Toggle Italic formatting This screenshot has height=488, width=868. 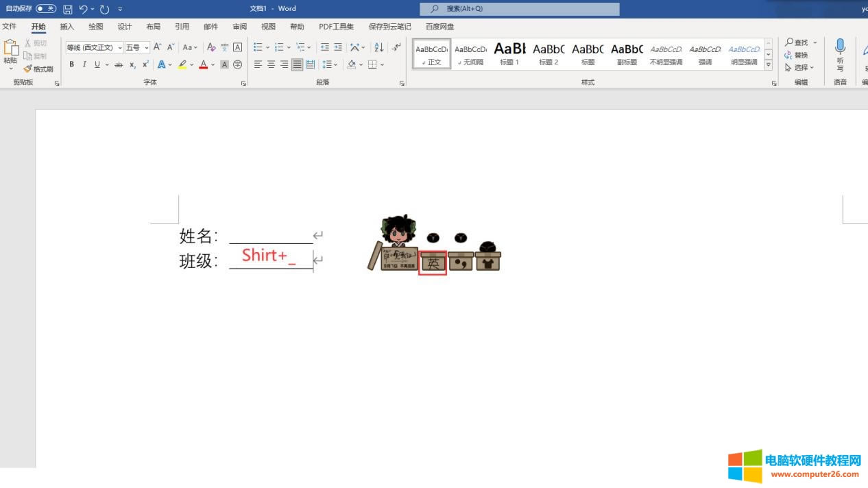coord(84,64)
